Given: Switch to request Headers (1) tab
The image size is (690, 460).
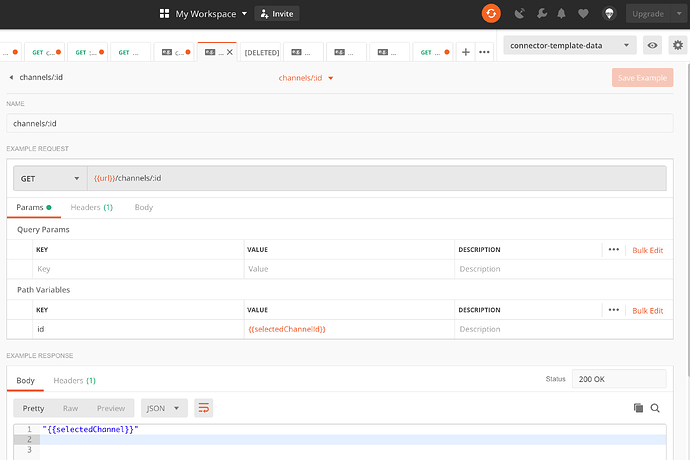Looking at the screenshot, I should click(x=92, y=207).
